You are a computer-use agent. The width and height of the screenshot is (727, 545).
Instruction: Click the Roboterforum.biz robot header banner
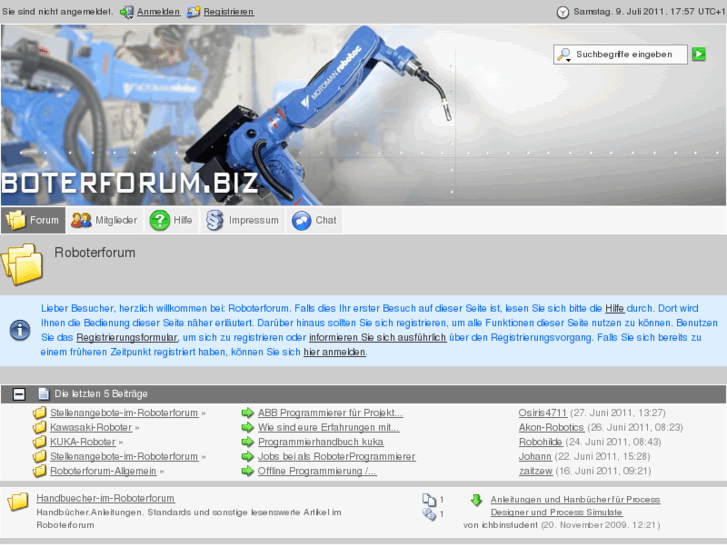[x=363, y=115]
